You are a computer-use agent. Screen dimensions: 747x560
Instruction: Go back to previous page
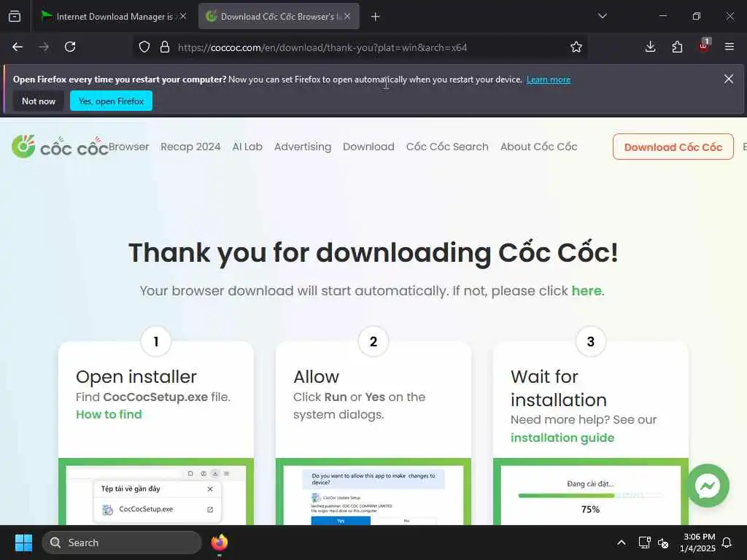[18, 47]
